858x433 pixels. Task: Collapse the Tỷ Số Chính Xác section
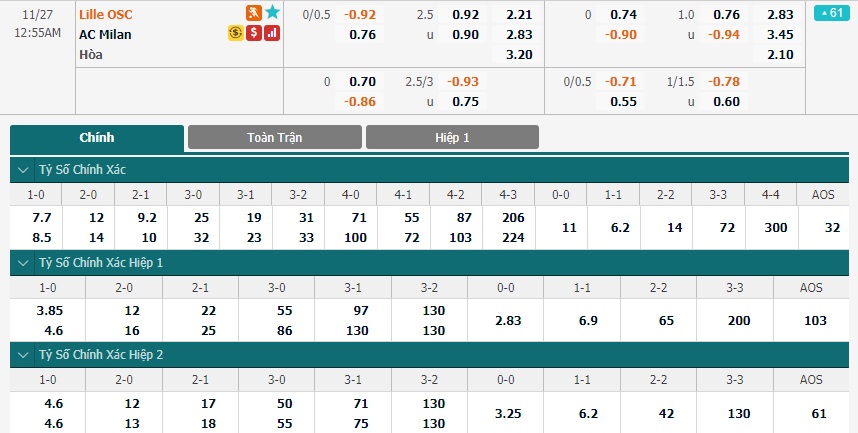(x=23, y=170)
